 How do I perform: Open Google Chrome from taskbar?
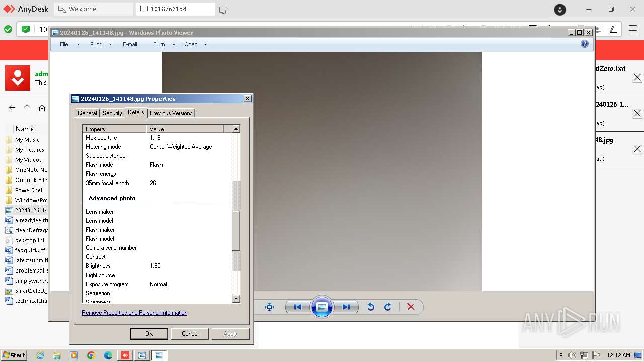(91, 355)
